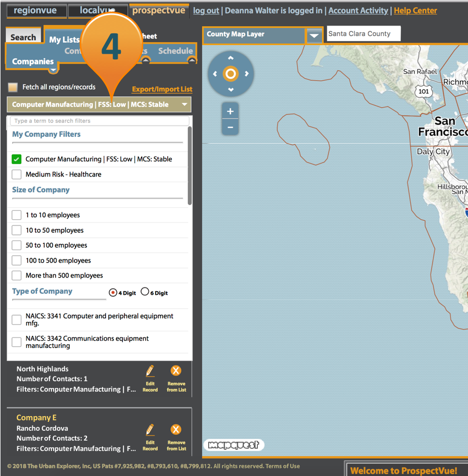Viewport: 468px width, 476px height.
Task: Check Medium Risk - Healthcare filter
Action: tap(16, 174)
